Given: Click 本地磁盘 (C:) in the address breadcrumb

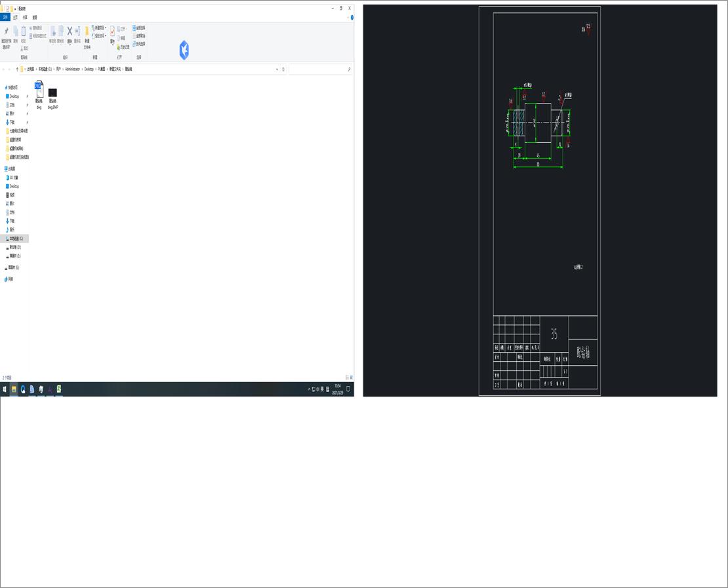Looking at the screenshot, I should (x=45, y=69).
